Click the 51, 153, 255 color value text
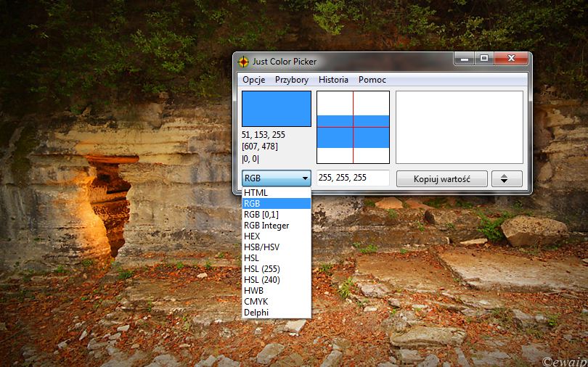The width and height of the screenshot is (588, 367). point(264,135)
